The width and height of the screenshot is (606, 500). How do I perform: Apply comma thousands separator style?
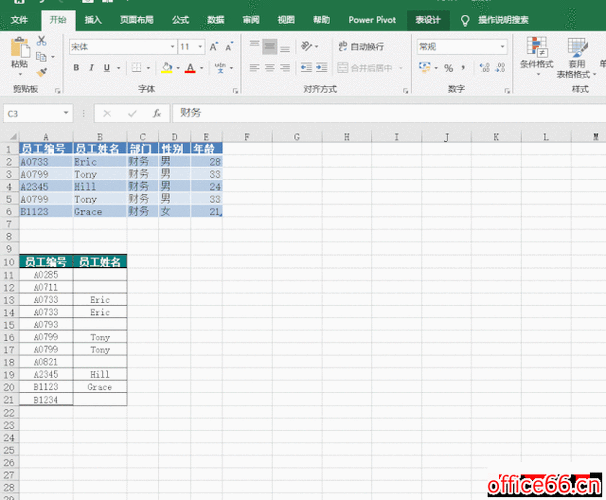[x=463, y=68]
